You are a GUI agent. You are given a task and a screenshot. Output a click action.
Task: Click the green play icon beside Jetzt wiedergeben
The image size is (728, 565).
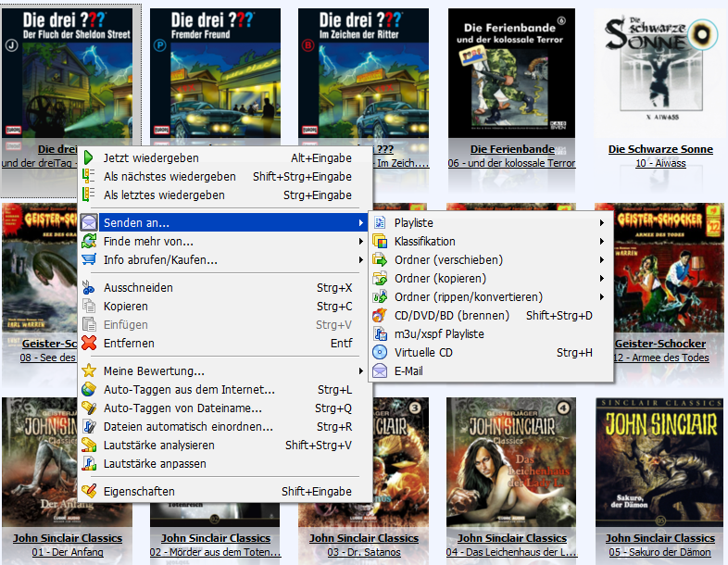[89, 157]
